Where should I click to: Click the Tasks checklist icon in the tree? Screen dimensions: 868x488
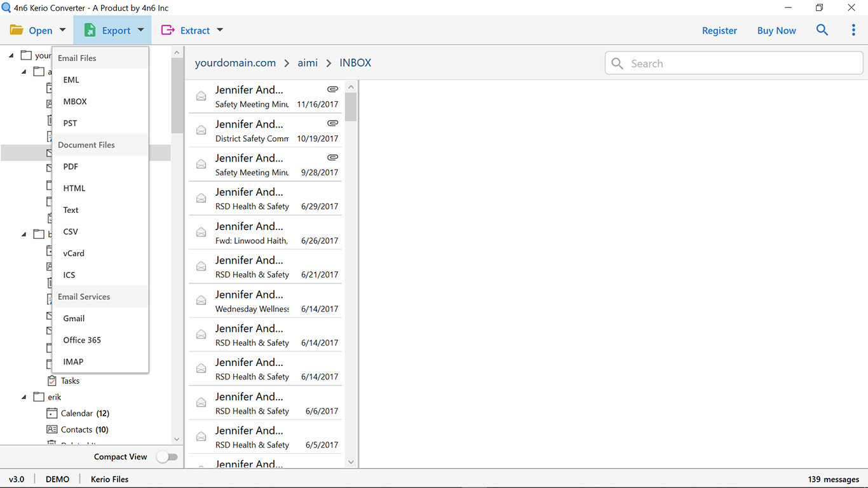coord(52,381)
